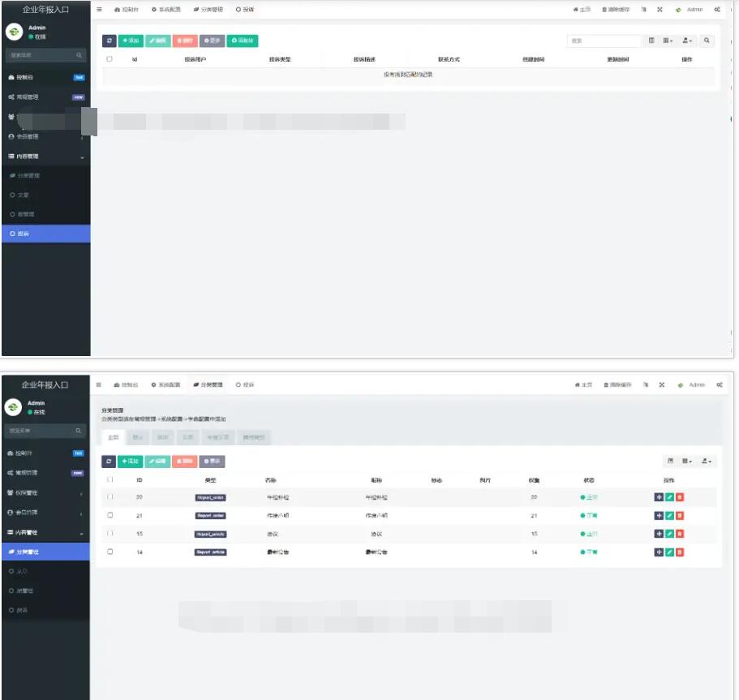This screenshot has height=700, width=739.
Task: Click the Report_article type tag in row 14
Action: [x=210, y=552]
